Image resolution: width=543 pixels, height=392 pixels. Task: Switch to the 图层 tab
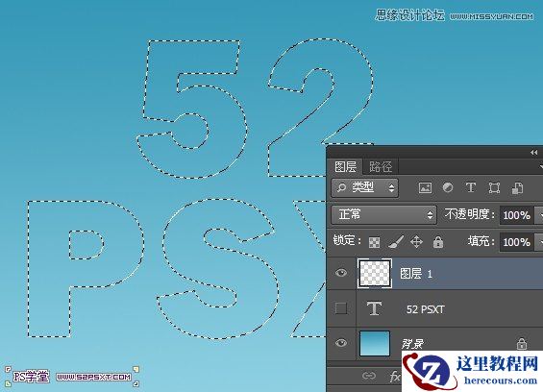pyautogui.click(x=345, y=167)
